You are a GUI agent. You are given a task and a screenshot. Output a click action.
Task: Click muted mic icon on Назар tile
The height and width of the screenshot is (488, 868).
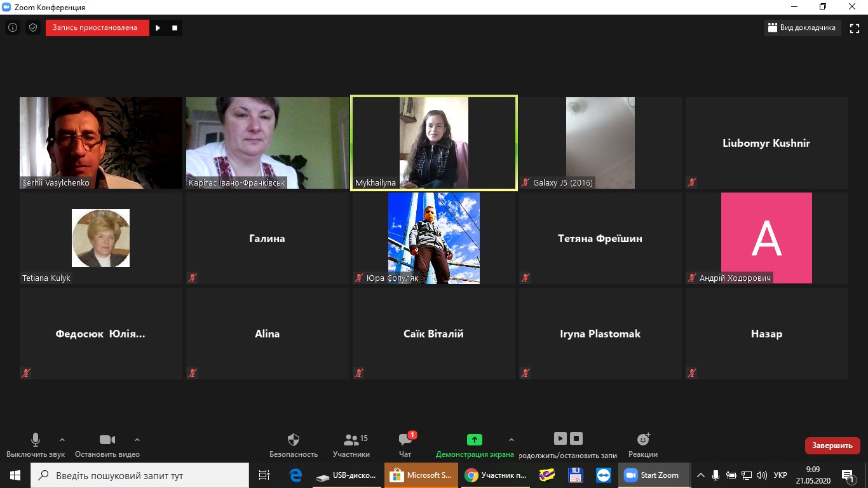click(x=692, y=373)
